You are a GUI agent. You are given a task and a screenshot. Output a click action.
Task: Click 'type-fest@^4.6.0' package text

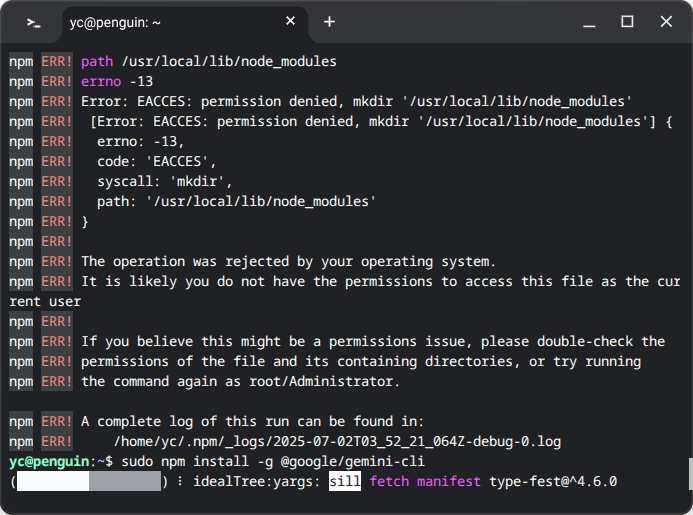click(x=553, y=481)
